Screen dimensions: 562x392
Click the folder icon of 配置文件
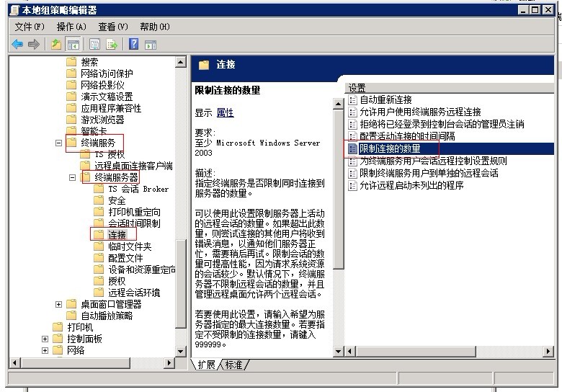[99, 258]
